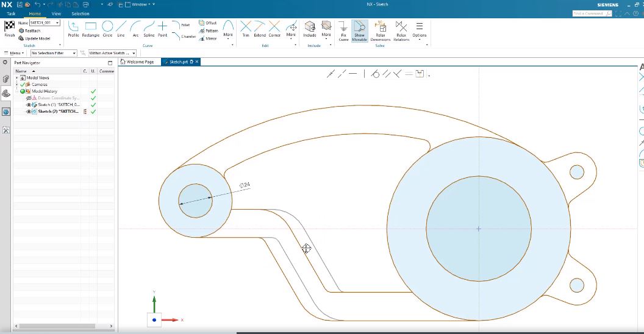
Task: Switch to the Selection ribbon tab
Action: tap(80, 13)
